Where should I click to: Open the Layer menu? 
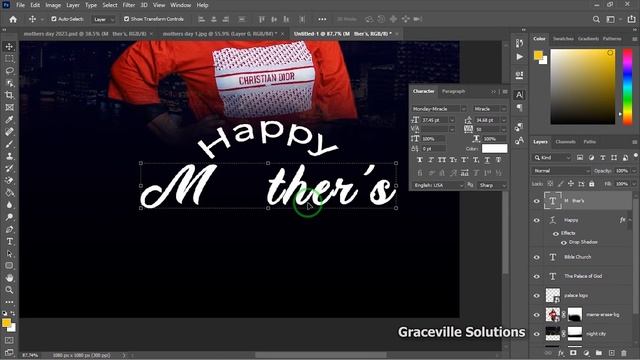73,5
